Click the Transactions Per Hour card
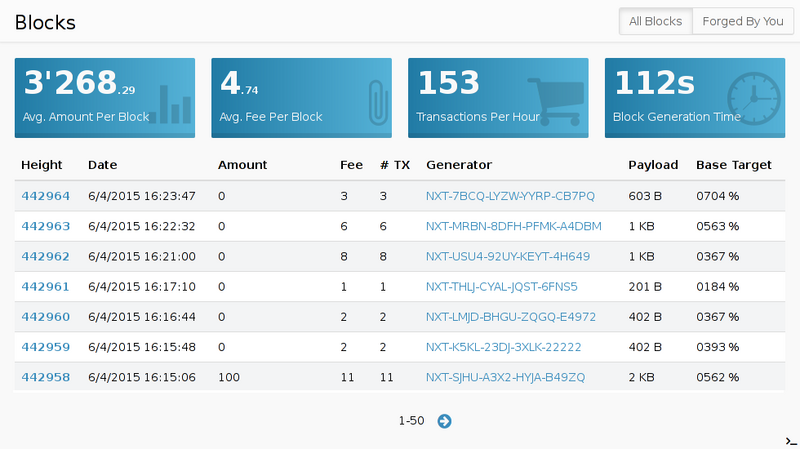 (x=498, y=96)
